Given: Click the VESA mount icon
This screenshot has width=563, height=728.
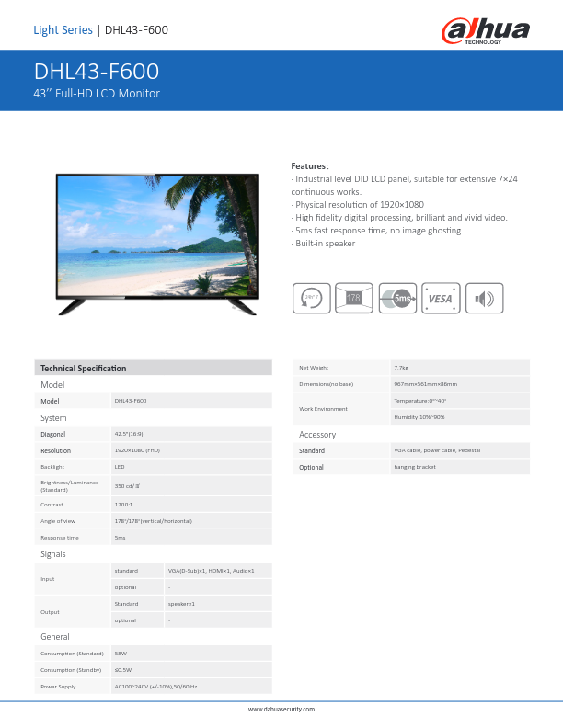Looking at the screenshot, I should pos(441,299).
